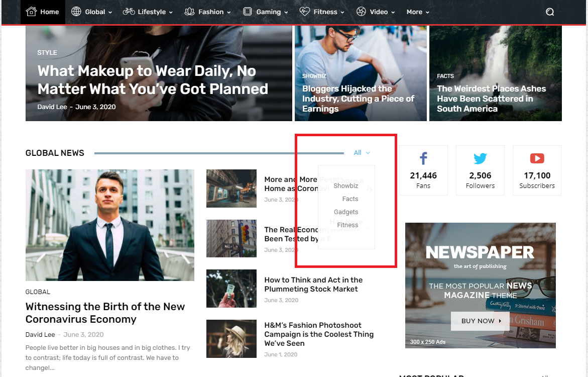Toggle the All filter dropdown in Global News

362,152
